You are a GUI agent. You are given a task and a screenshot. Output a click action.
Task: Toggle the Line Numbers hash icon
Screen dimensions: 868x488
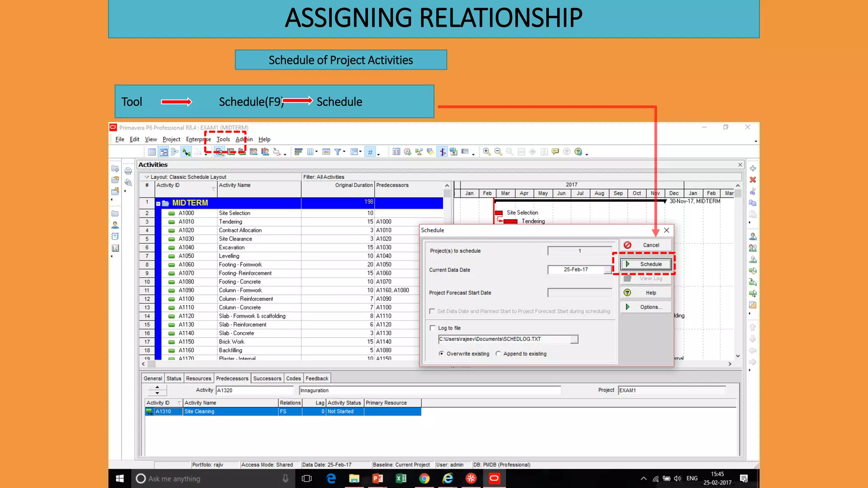click(370, 152)
